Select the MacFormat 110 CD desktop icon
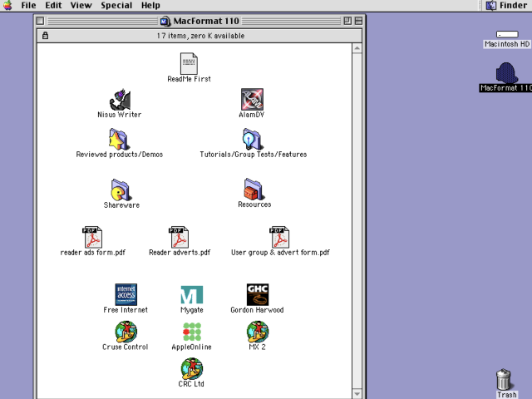Image resolution: width=532 pixels, height=399 pixels. click(x=507, y=72)
